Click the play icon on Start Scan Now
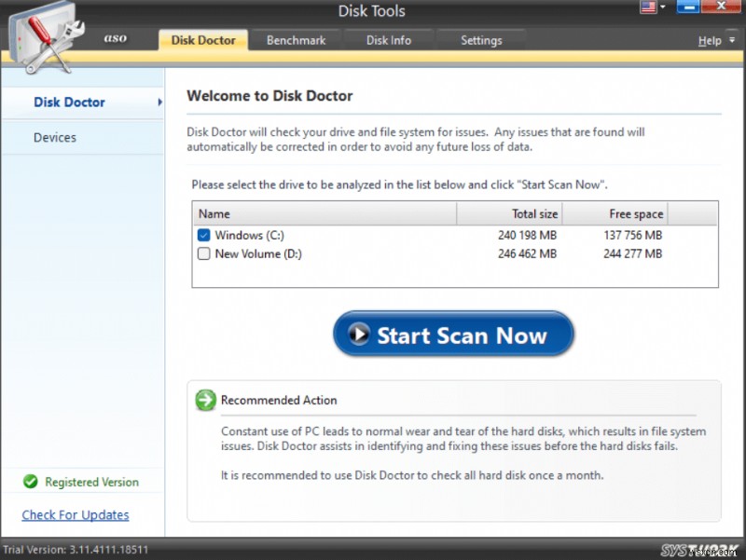This screenshot has height=560, width=746. pyautogui.click(x=358, y=335)
